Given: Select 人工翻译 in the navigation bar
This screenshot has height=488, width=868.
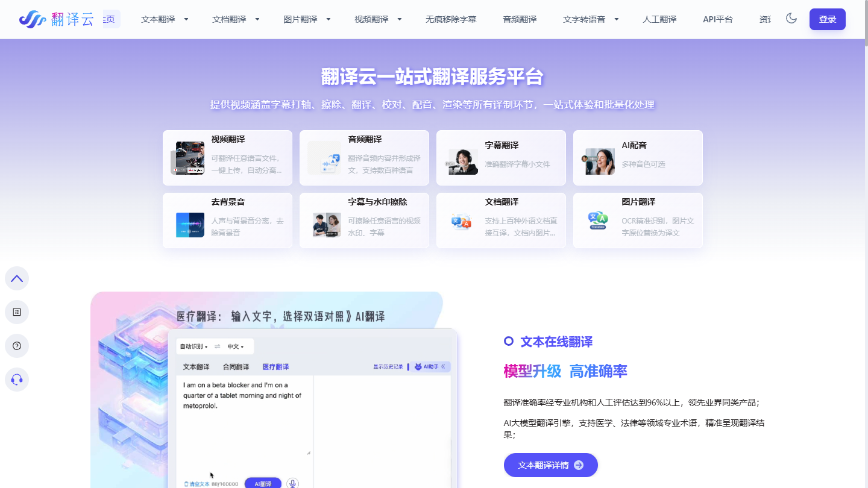Looking at the screenshot, I should pyautogui.click(x=659, y=19).
